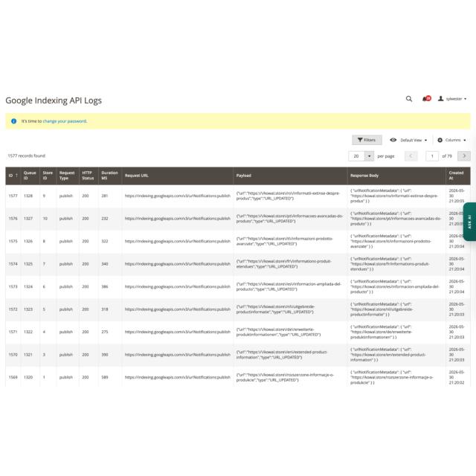
Task: Click Duration MS value 390
Action: tap(105, 355)
